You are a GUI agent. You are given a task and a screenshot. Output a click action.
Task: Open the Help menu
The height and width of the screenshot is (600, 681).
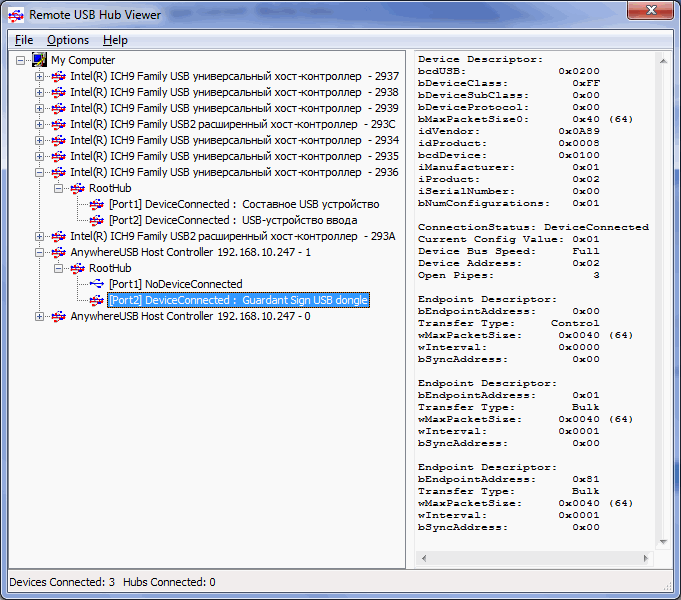coord(115,40)
